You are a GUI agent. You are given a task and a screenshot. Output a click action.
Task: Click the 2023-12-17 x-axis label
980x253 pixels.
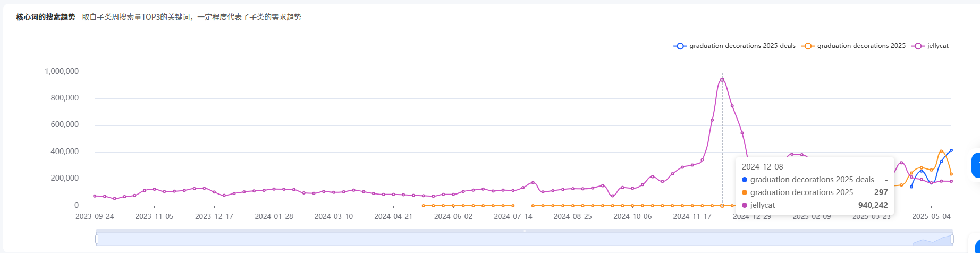coord(214,216)
